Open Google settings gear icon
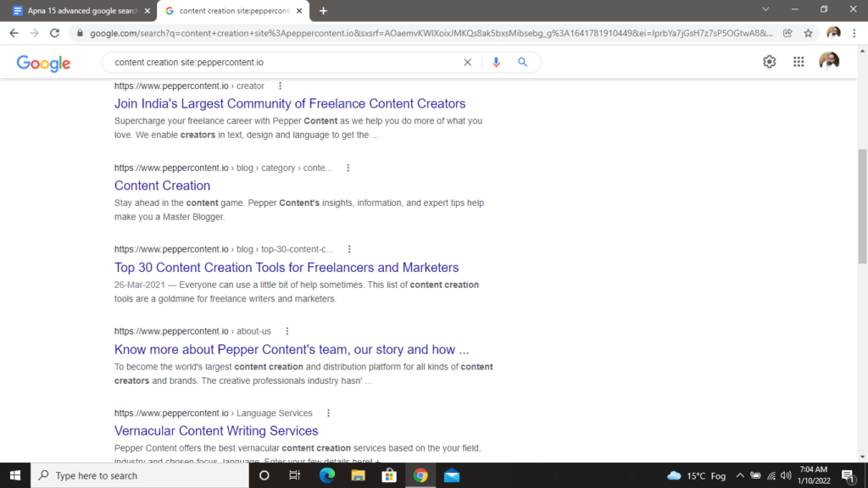868x488 pixels. pos(769,62)
